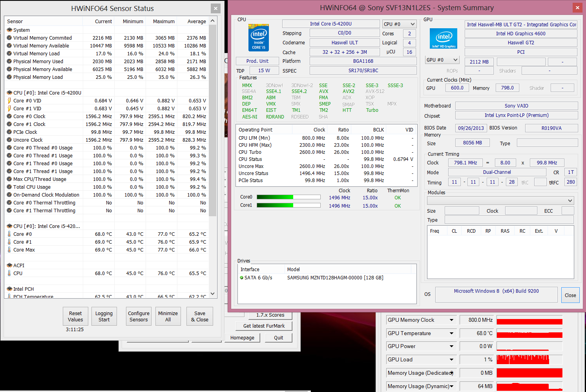This screenshot has width=586, height=392.
Task: Click sensor list scroll up arrow
Action: (x=213, y=21)
